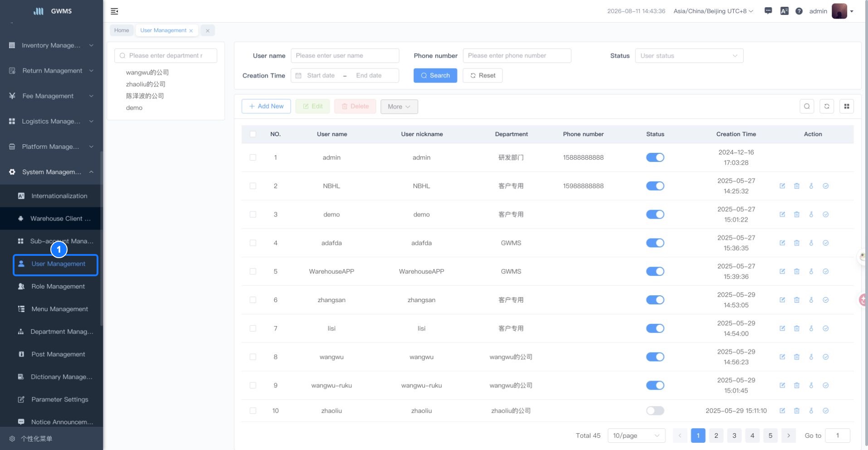Screen dimensions: 868x450
Task: Refresh the user table with the circular arrow icon
Action: pyautogui.click(x=827, y=106)
